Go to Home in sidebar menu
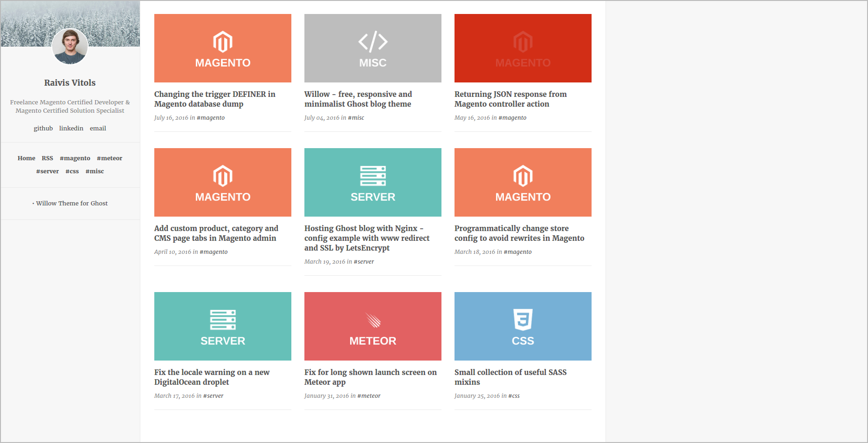 pos(27,158)
